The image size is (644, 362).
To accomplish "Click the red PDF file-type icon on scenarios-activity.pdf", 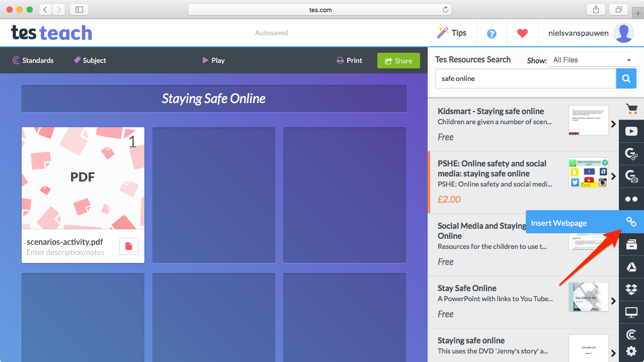I will pos(129,246).
